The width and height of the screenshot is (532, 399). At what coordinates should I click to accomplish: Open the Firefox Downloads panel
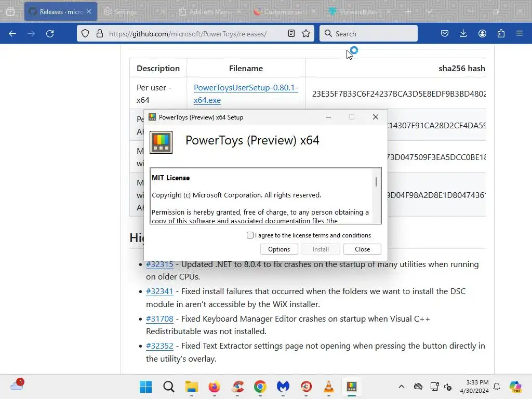point(463,34)
